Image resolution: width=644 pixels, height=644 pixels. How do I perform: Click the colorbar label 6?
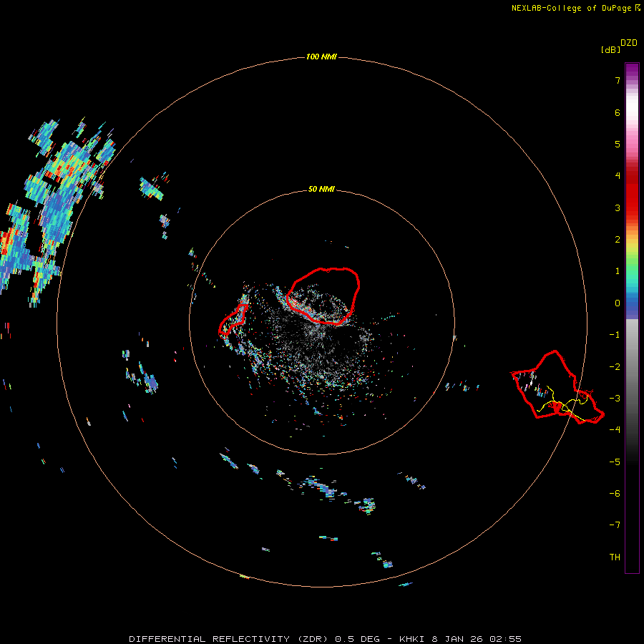click(x=617, y=112)
